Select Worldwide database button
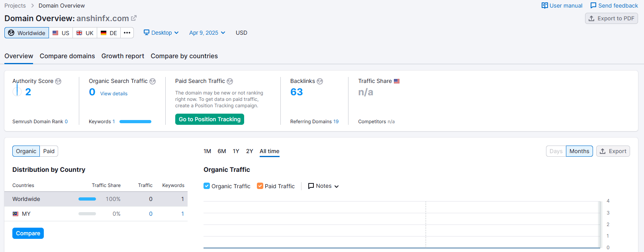This screenshot has width=644, height=252. 27,33
